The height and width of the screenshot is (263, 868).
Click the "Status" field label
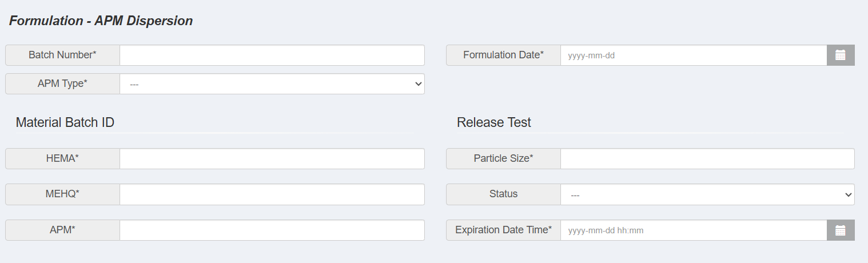[503, 194]
